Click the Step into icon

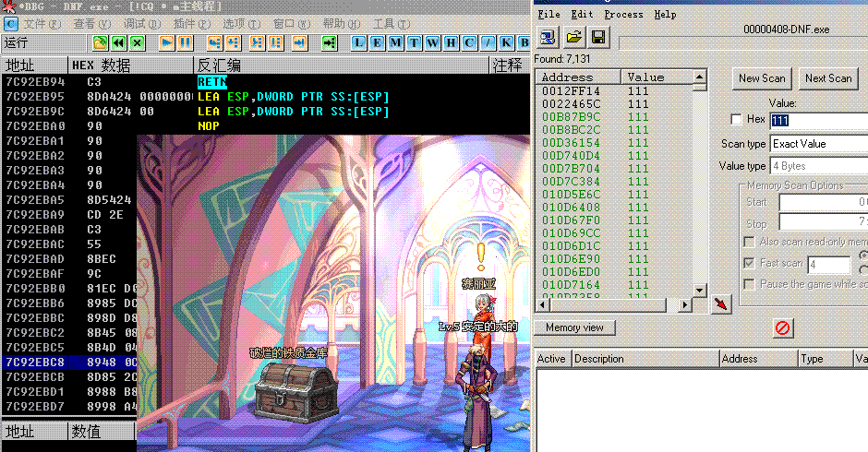[x=214, y=43]
